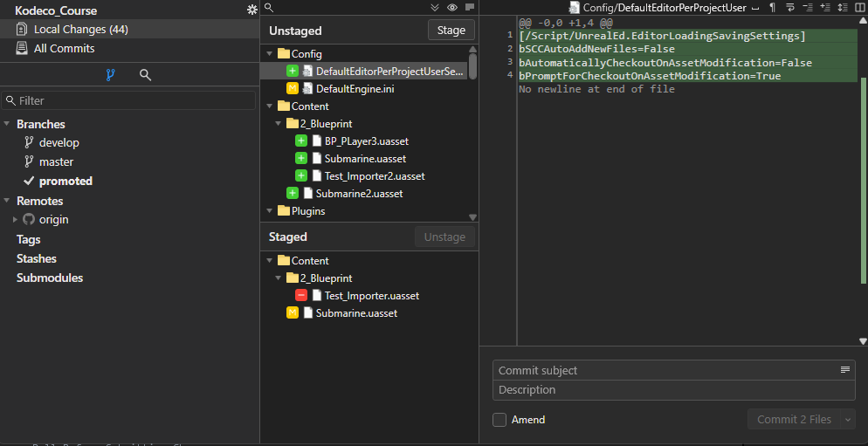The height and width of the screenshot is (446, 868).
Task: Select the unstaged Submarine.uasset in 2_Blueprint
Action: 365,159
